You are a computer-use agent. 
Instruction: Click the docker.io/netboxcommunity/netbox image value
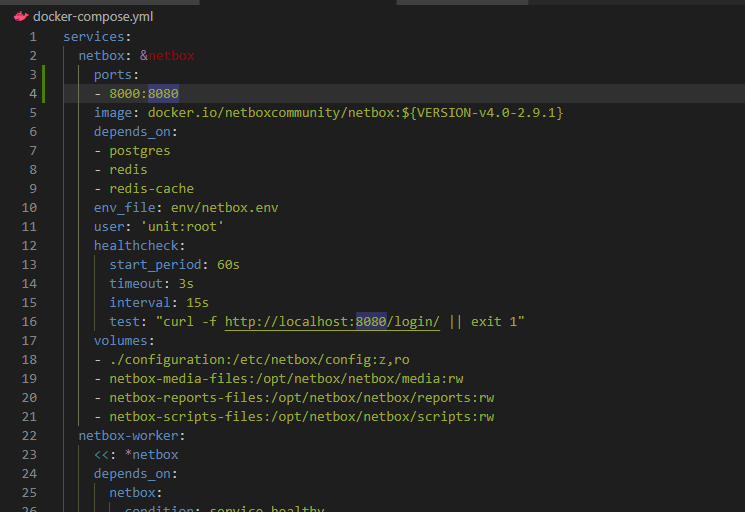pos(355,113)
